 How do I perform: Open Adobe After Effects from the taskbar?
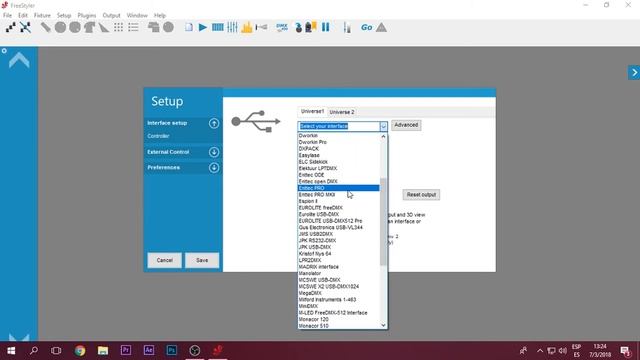pyautogui.click(x=149, y=350)
